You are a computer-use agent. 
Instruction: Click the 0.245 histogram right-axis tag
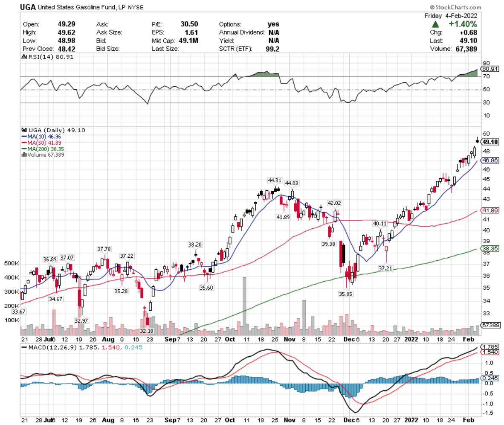click(490, 378)
